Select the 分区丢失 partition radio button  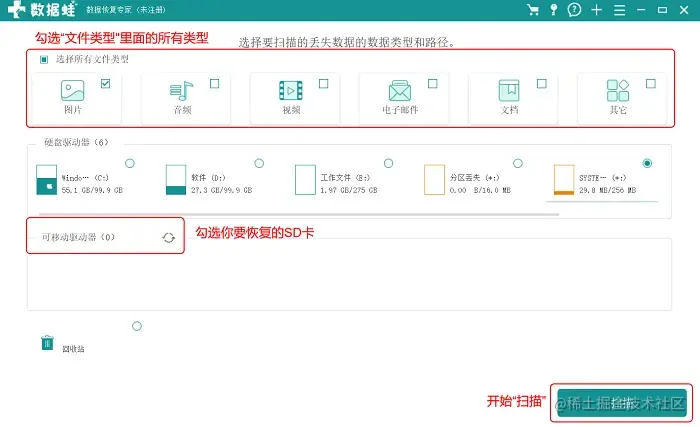518,163
